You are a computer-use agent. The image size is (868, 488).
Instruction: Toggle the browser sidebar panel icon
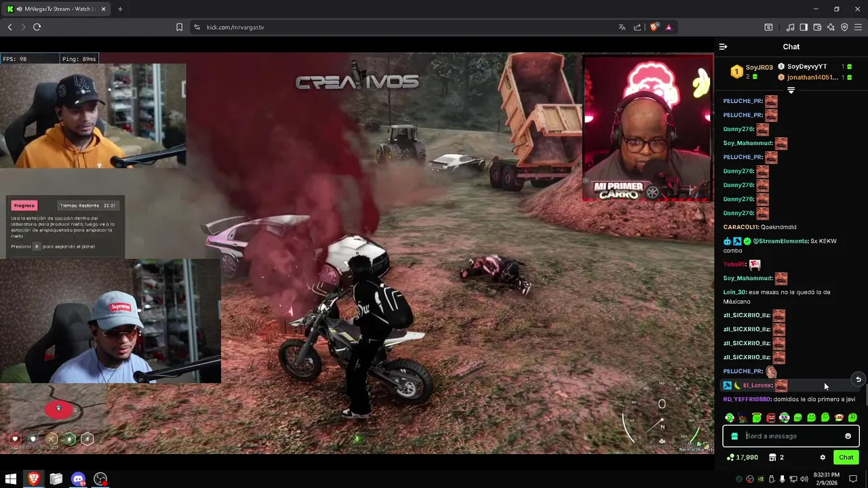click(x=804, y=27)
